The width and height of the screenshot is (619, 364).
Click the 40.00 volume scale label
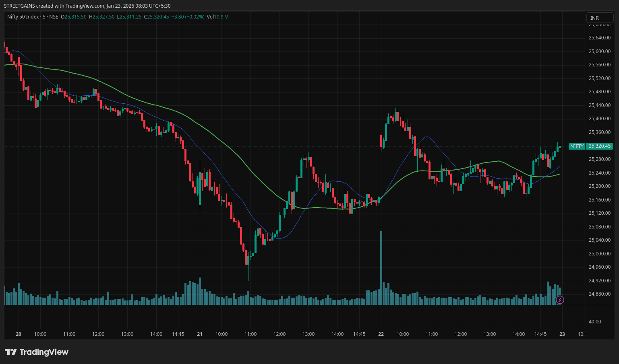pos(594,321)
